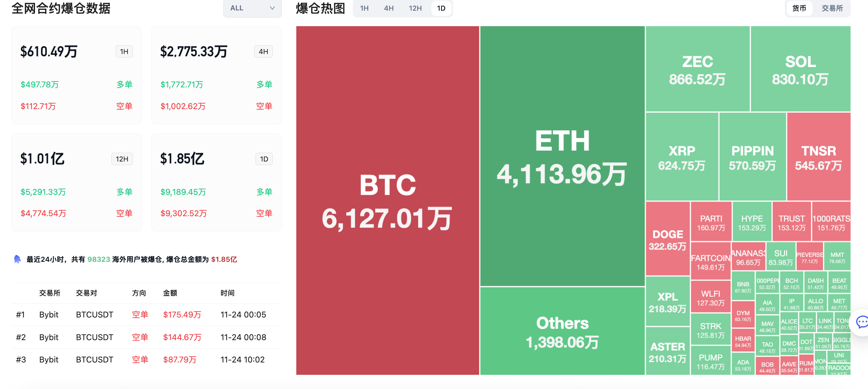The height and width of the screenshot is (389, 868).
Task: Click the 金额 column header
Action: tap(170, 293)
